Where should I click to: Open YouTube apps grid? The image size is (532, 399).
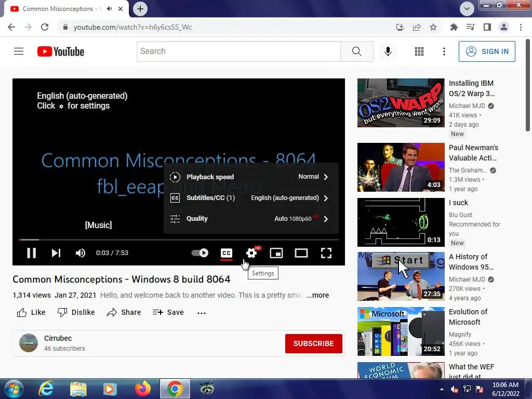[419, 51]
